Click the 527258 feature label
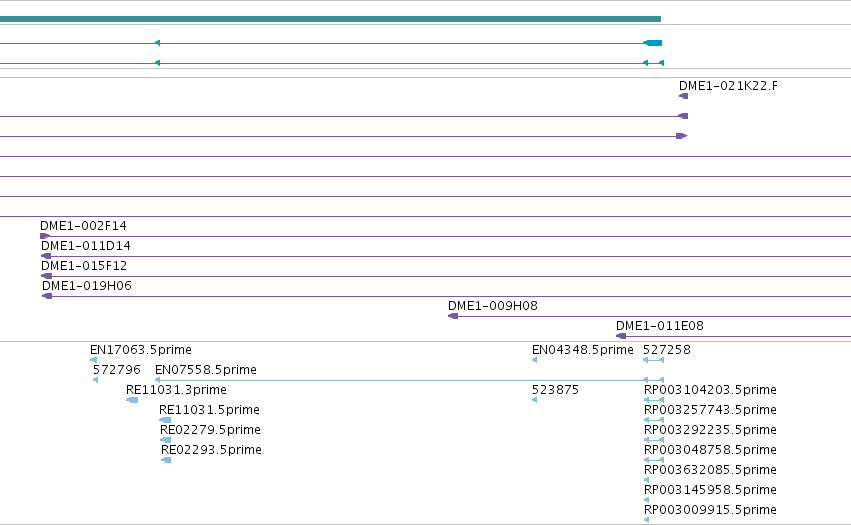The height and width of the screenshot is (525, 851). pos(667,350)
